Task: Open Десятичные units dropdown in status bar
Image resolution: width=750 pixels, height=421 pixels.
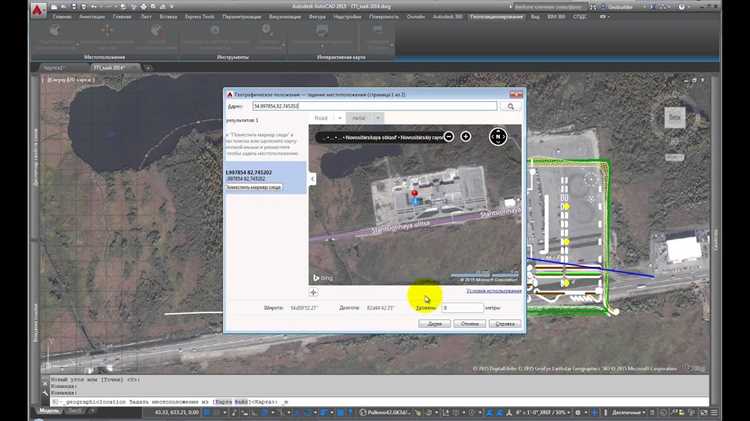Action: tap(629, 412)
